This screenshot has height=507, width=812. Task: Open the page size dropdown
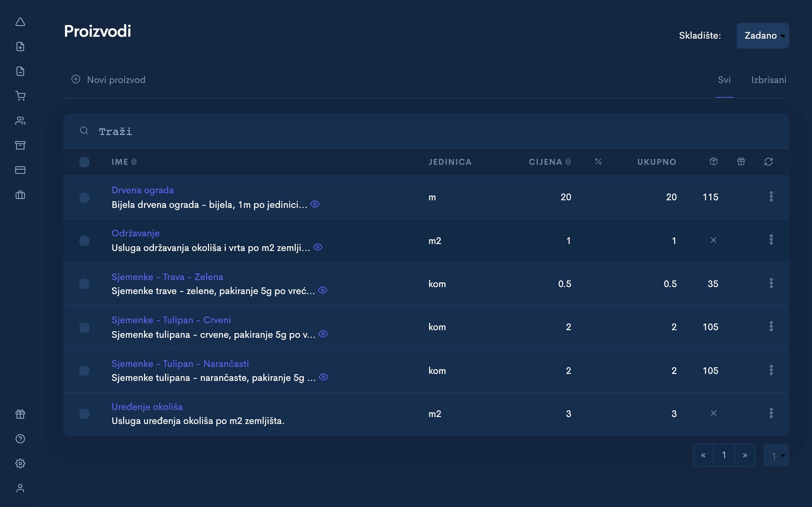(x=776, y=455)
